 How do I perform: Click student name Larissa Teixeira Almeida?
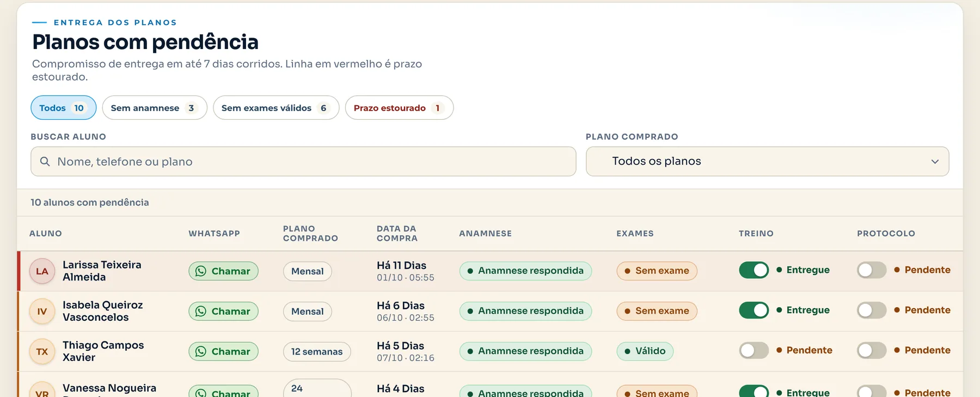click(102, 271)
